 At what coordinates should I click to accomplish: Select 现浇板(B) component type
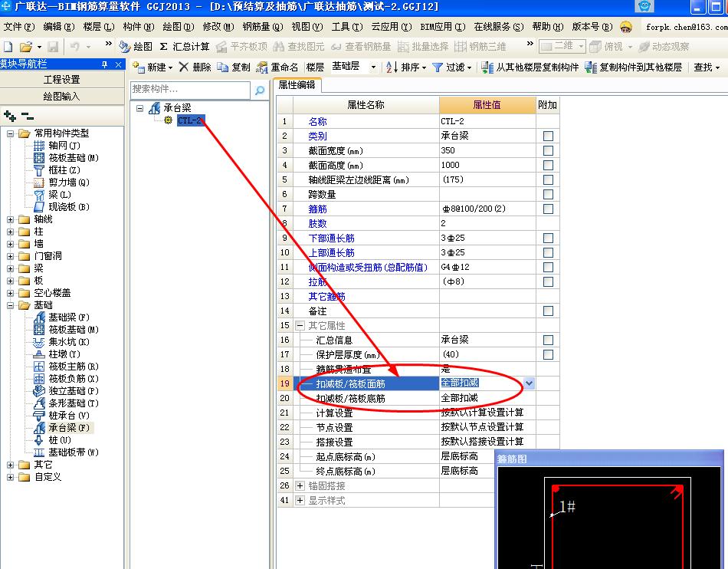tap(62, 207)
